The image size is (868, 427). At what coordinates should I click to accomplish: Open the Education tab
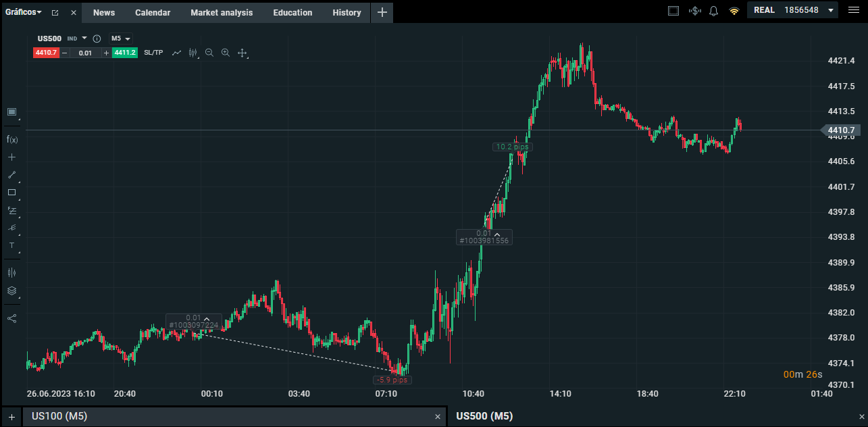click(292, 12)
